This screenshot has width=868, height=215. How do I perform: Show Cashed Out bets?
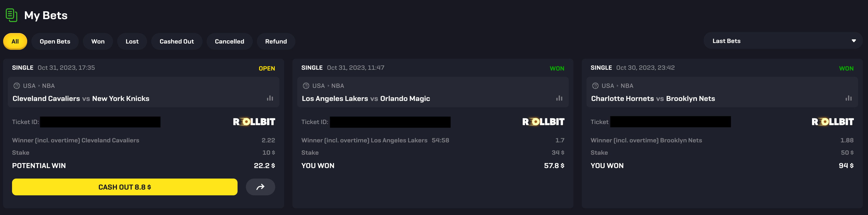pos(177,41)
